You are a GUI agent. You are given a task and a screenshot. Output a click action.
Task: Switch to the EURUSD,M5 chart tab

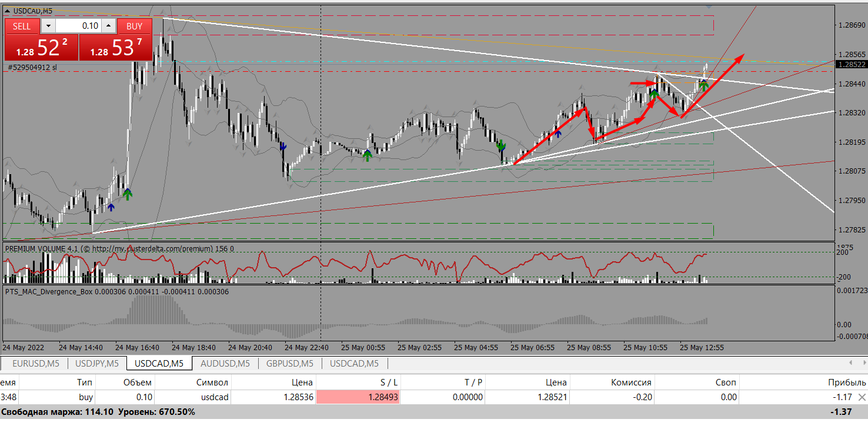[x=35, y=363]
